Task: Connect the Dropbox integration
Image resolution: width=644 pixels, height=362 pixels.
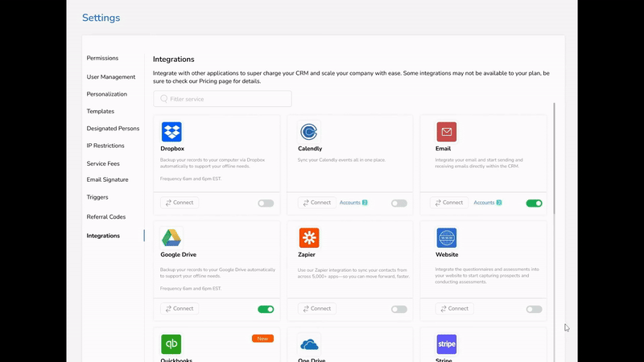Action: (x=180, y=203)
